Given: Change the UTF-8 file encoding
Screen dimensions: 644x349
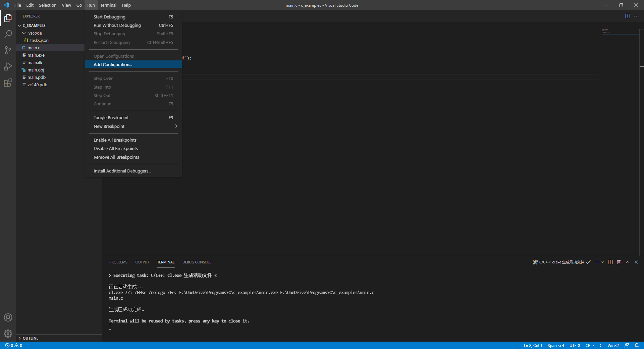Looking at the screenshot, I should click(x=575, y=345).
